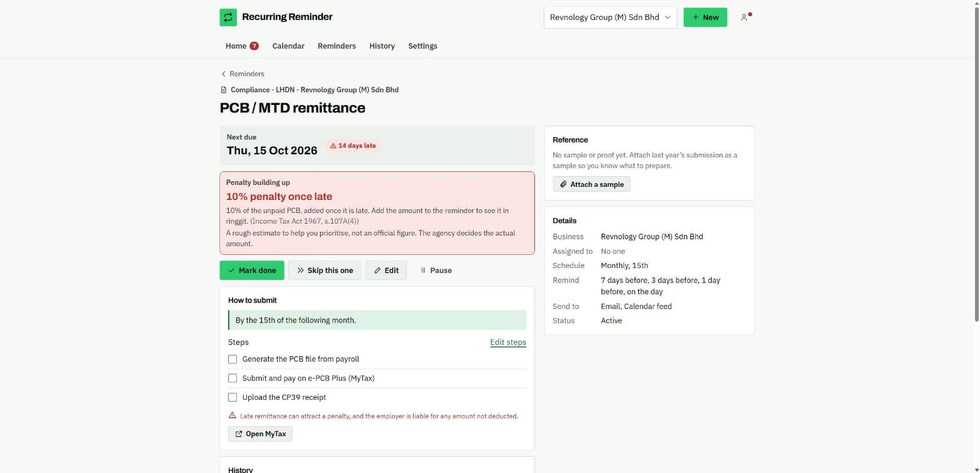Click the 'PCB / MTD remittance' title
Image resolution: width=980 pixels, height=473 pixels.
click(x=292, y=108)
